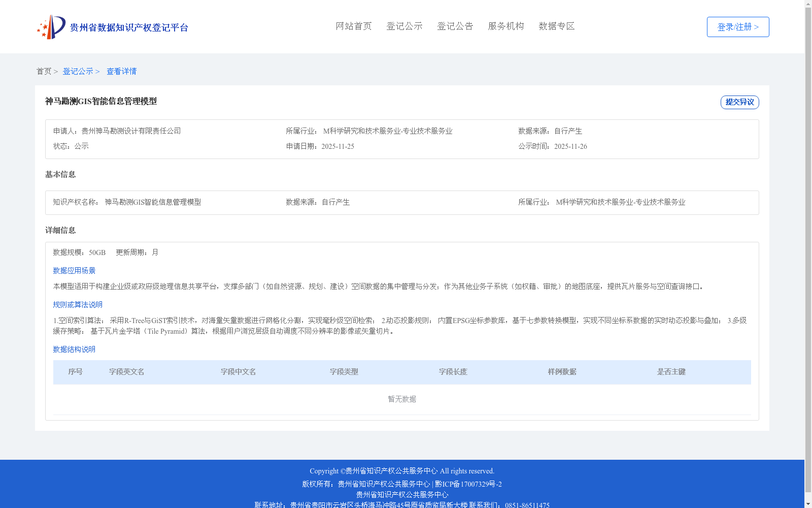The width and height of the screenshot is (812, 508).
Task: Click 登记公示 in the breadcrumb
Action: click(x=78, y=71)
